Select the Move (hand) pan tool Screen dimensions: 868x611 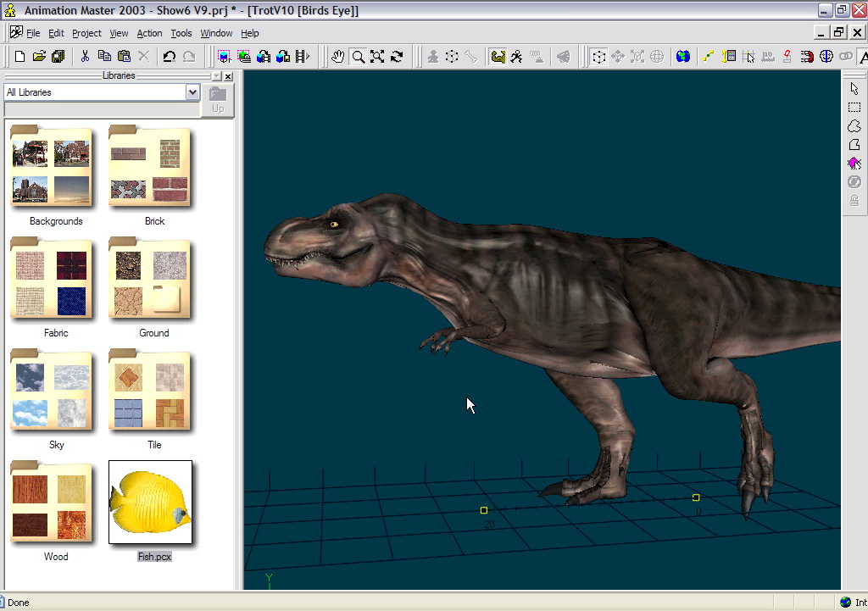338,57
